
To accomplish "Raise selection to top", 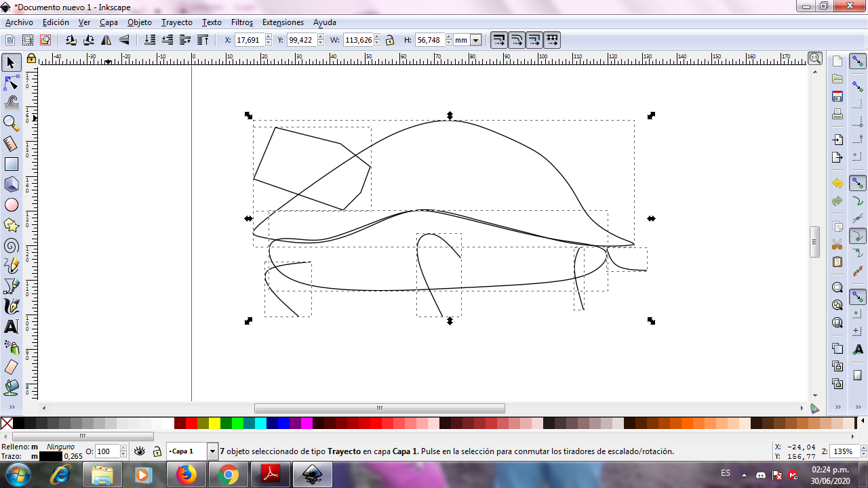I will 203,40.
